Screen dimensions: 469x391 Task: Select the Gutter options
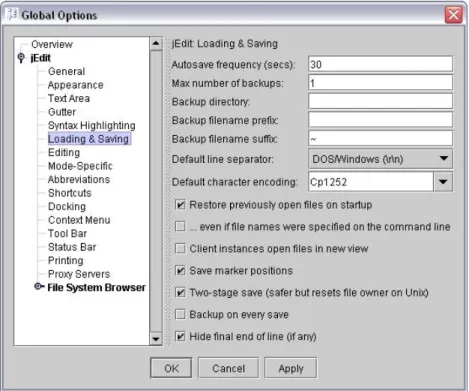[x=62, y=112]
